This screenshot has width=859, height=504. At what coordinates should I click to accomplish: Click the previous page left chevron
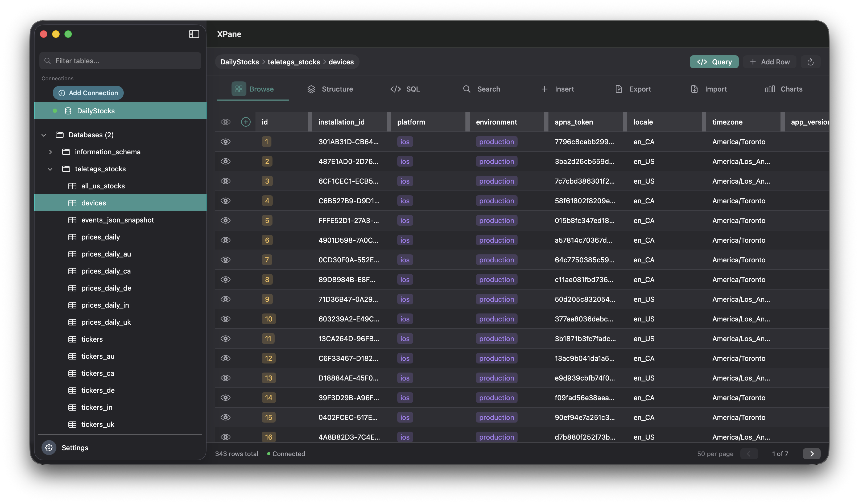pyautogui.click(x=749, y=453)
